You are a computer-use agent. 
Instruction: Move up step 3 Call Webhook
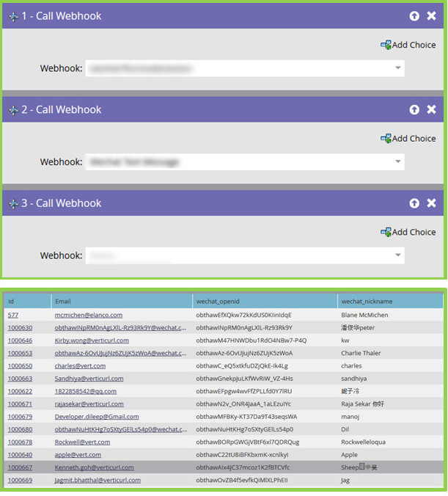click(414, 203)
